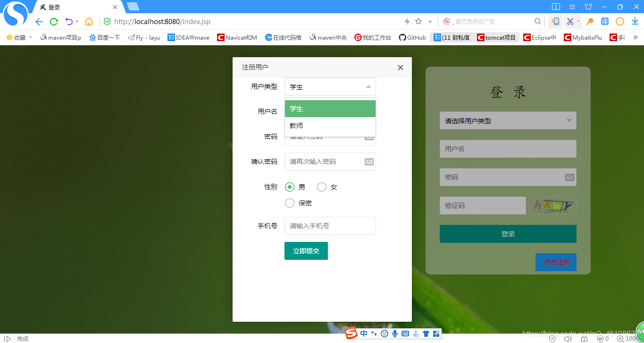Open the browser home page icon

[x=89, y=22]
